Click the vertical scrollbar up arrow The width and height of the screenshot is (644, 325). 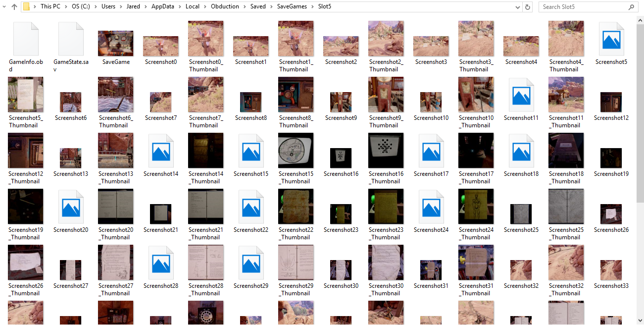tap(640, 19)
